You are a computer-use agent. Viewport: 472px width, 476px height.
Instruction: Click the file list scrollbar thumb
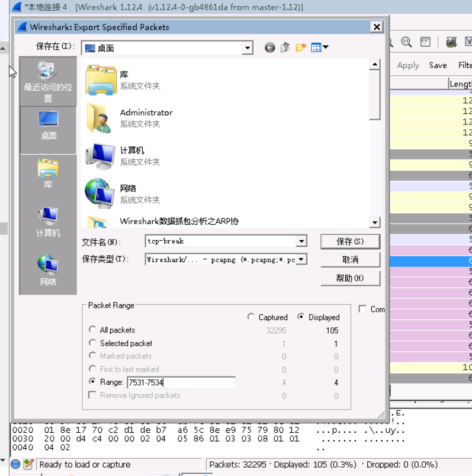tap(375, 95)
